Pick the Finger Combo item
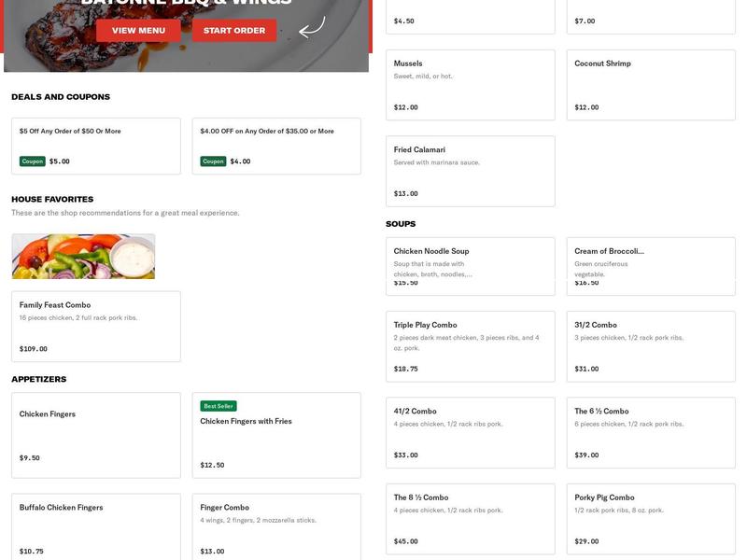This screenshot has height=560, width=747. tap(275, 526)
